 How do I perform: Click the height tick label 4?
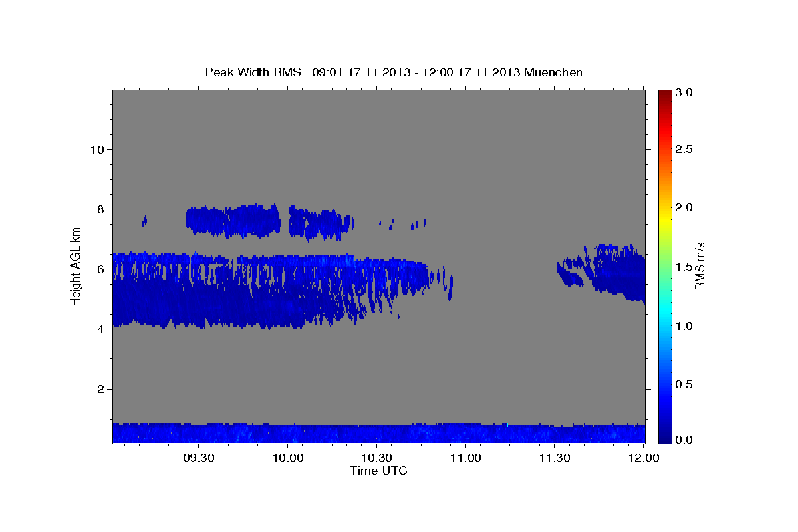click(100, 329)
